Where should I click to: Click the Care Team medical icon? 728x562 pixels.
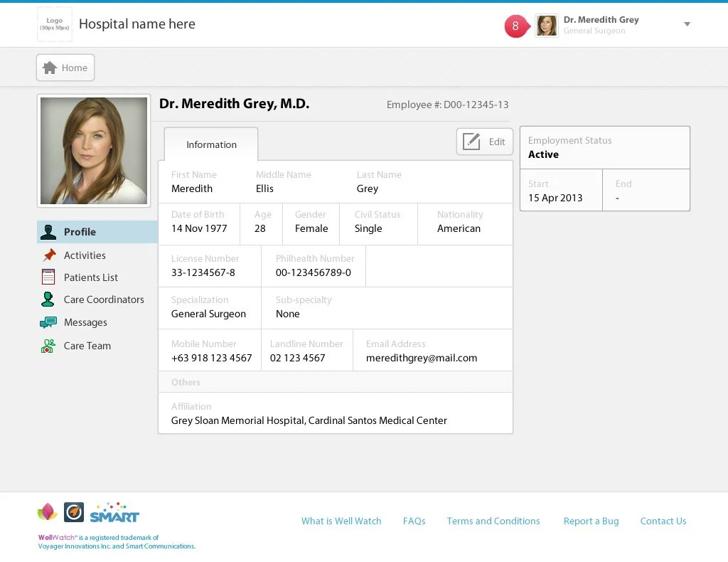(48, 346)
